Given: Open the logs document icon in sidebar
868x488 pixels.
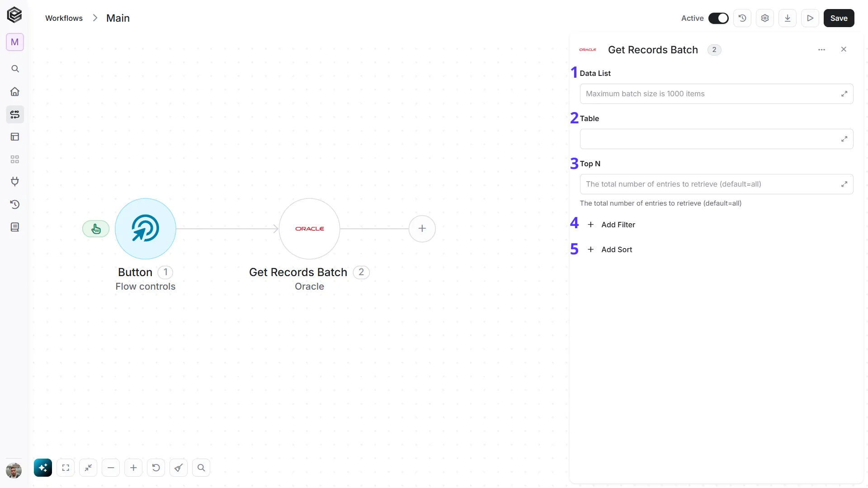Looking at the screenshot, I should tap(15, 227).
